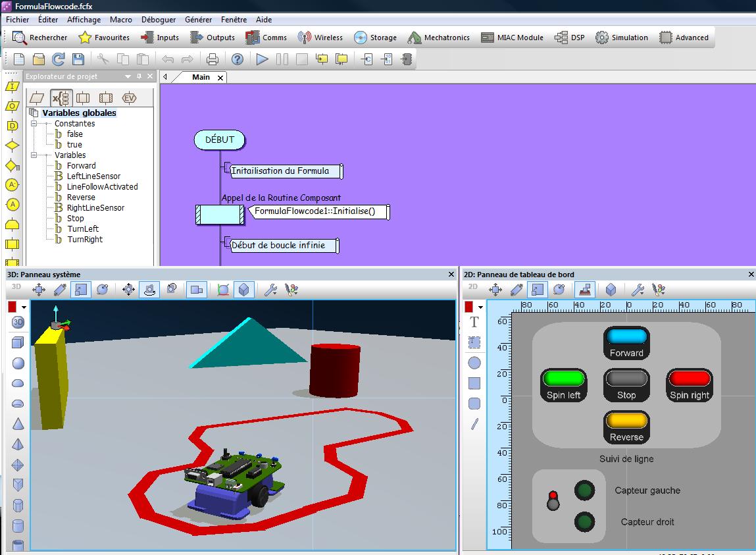Viewport: 756px width, 555px height.
Task: Collapse the Constantes tree node
Action: pyautogui.click(x=34, y=124)
